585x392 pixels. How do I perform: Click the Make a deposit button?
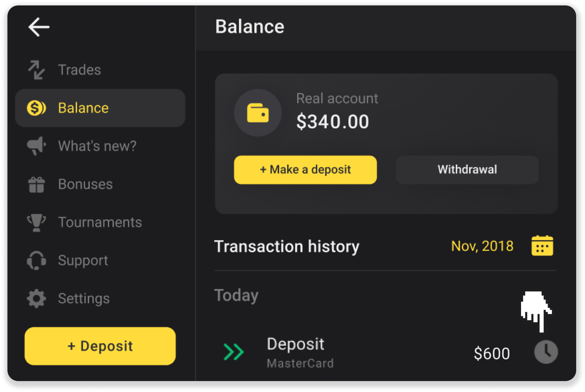(305, 170)
